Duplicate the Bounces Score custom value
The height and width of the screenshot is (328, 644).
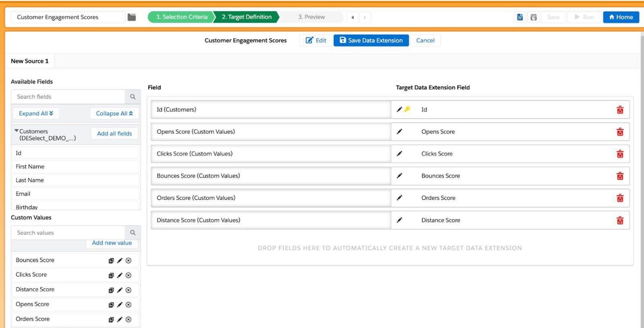[111, 260]
